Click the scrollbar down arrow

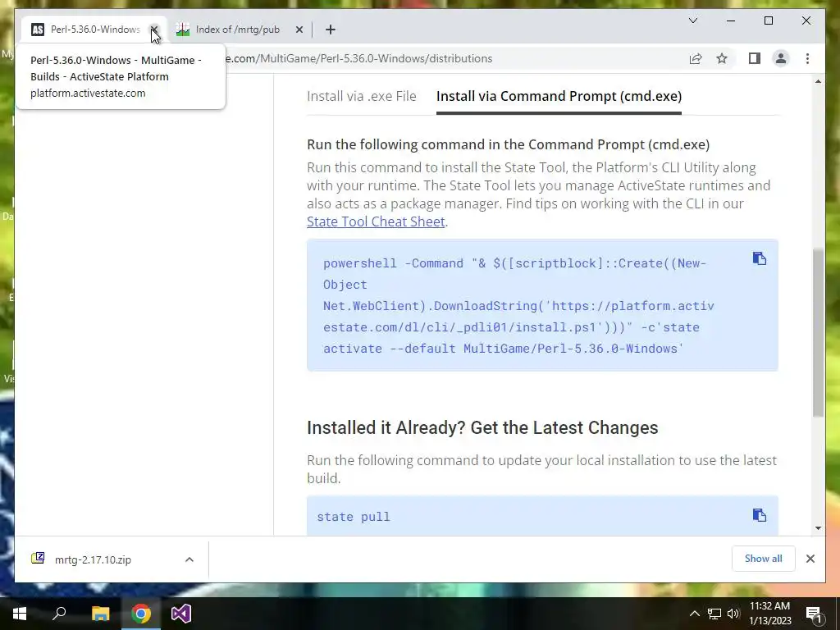click(818, 528)
